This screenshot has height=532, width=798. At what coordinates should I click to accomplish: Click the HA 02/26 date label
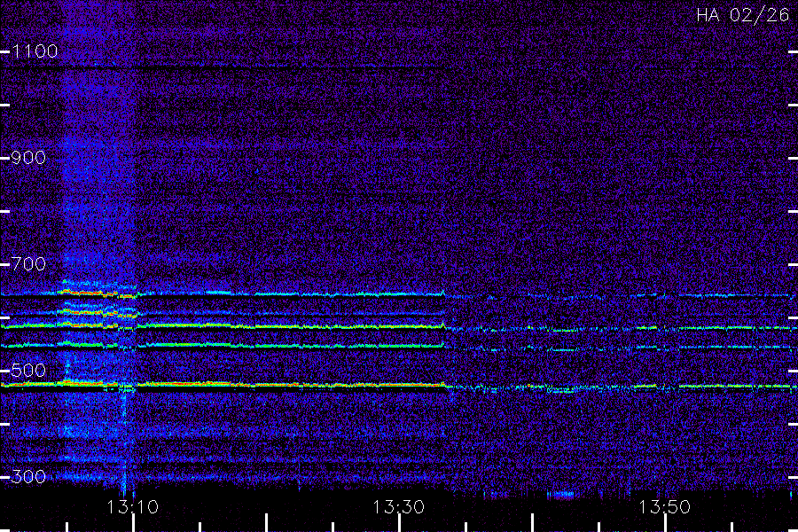point(743,15)
